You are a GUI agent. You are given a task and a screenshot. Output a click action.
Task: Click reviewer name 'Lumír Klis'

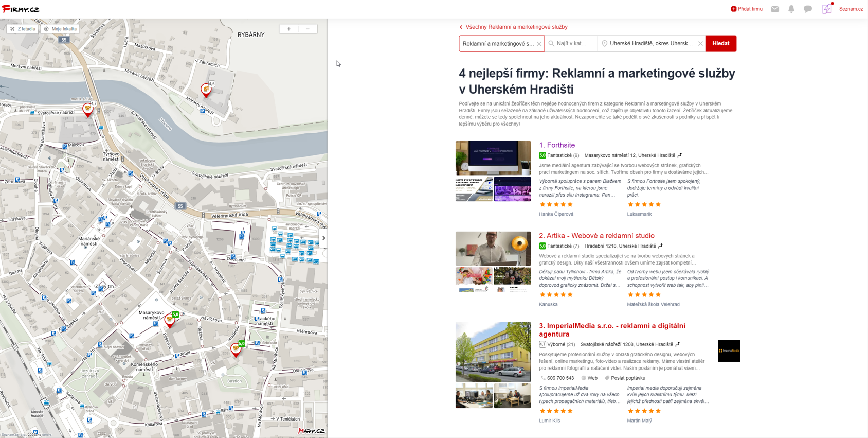[x=549, y=421]
